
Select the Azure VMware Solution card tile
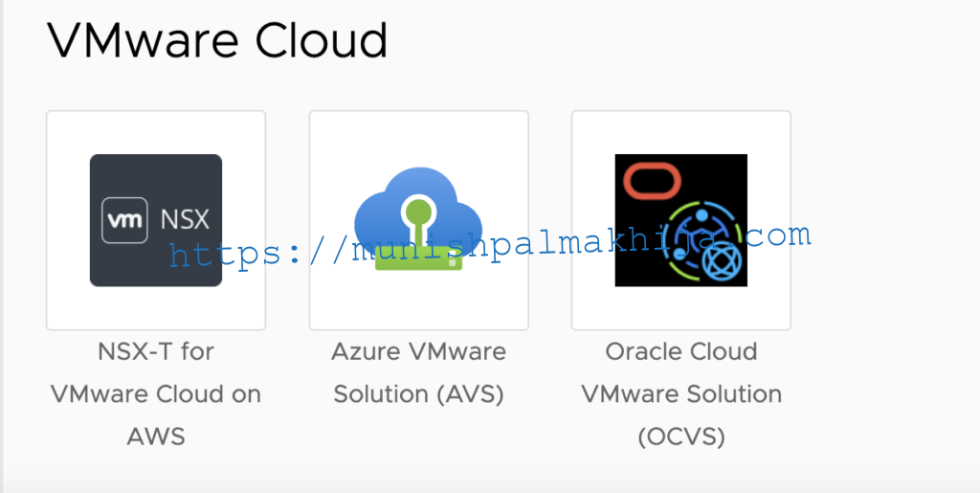pyautogui.click(x=419, y=220)
